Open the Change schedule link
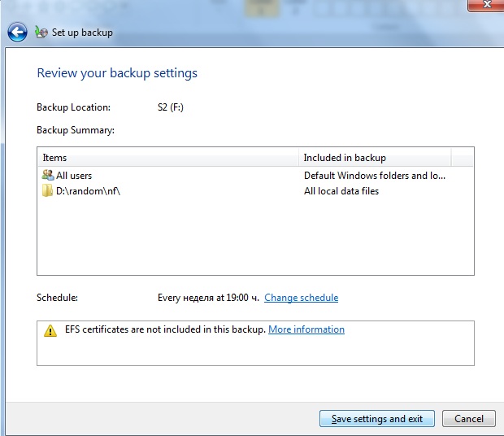This screenshot has width=504, height=436. [301, 298]
